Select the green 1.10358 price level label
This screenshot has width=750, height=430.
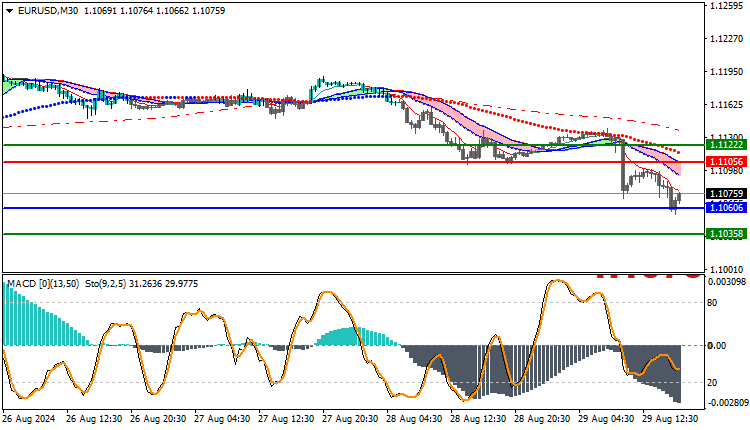(726, 234)
